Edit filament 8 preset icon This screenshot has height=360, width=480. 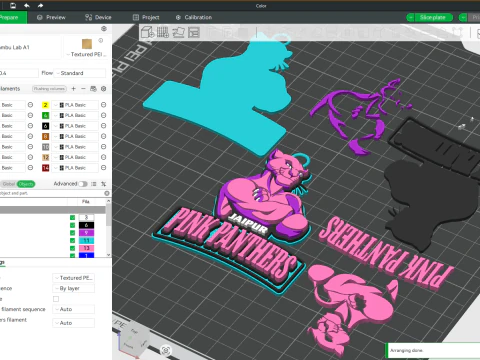[104, 136]
